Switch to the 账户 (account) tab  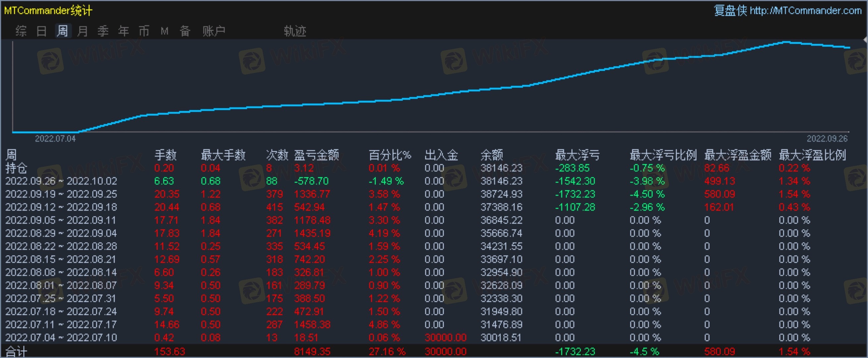(214, 31)
